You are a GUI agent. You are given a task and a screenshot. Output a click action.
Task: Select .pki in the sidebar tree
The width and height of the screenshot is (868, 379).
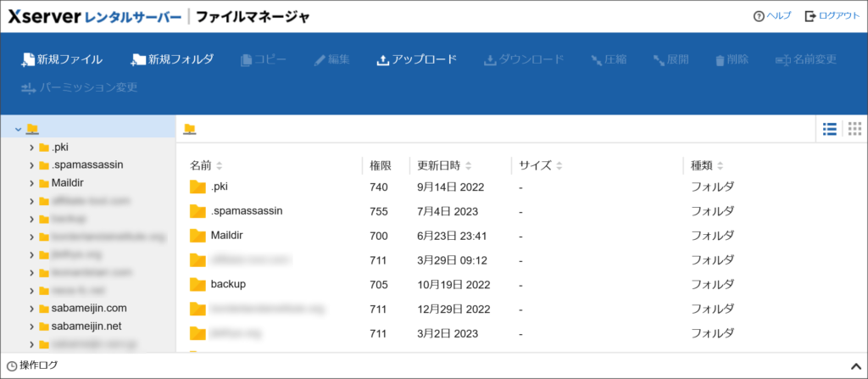(x=60, y=147)
